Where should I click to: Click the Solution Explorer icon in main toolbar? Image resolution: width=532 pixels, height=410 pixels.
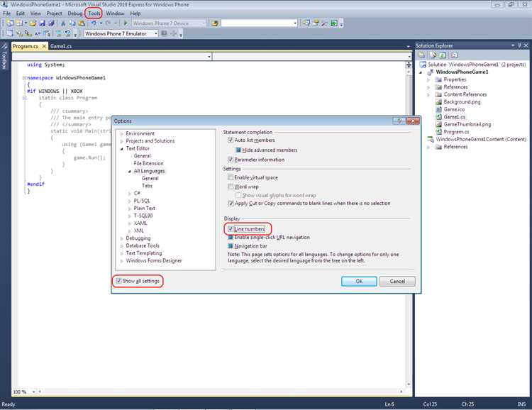coord(306,23)
